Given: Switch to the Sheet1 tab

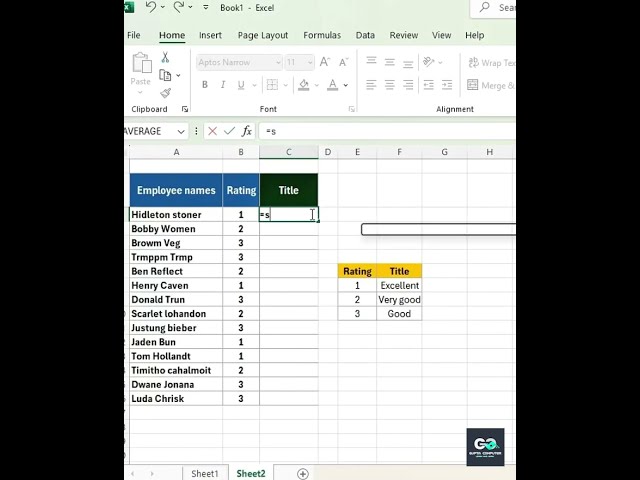Looking at the screenshot, I should [205, 473].
